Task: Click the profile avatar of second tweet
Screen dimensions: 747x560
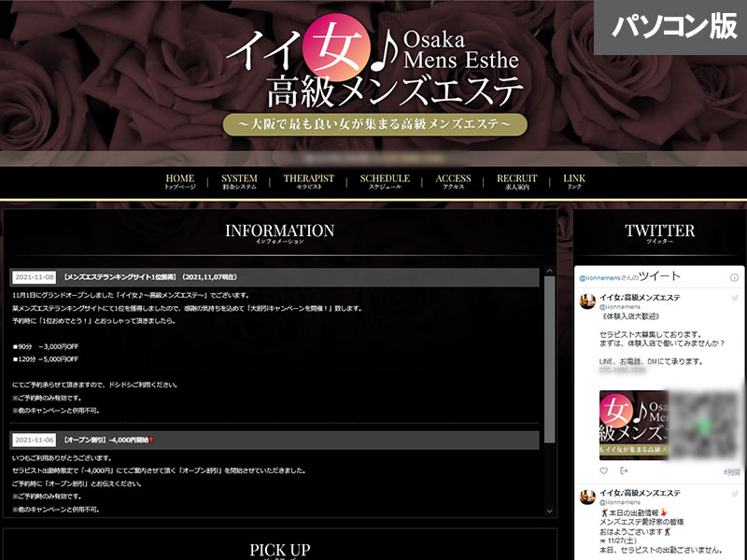Action: point(588,496)
